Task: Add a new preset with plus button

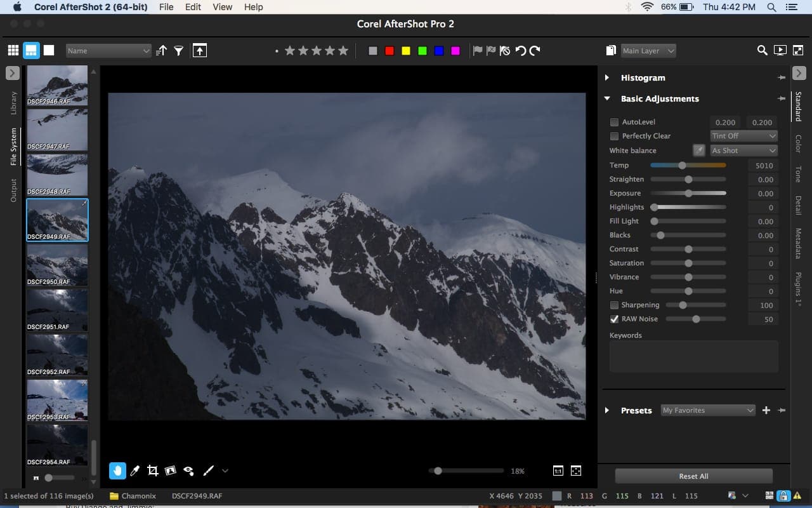Action: [x=766, y=410]
